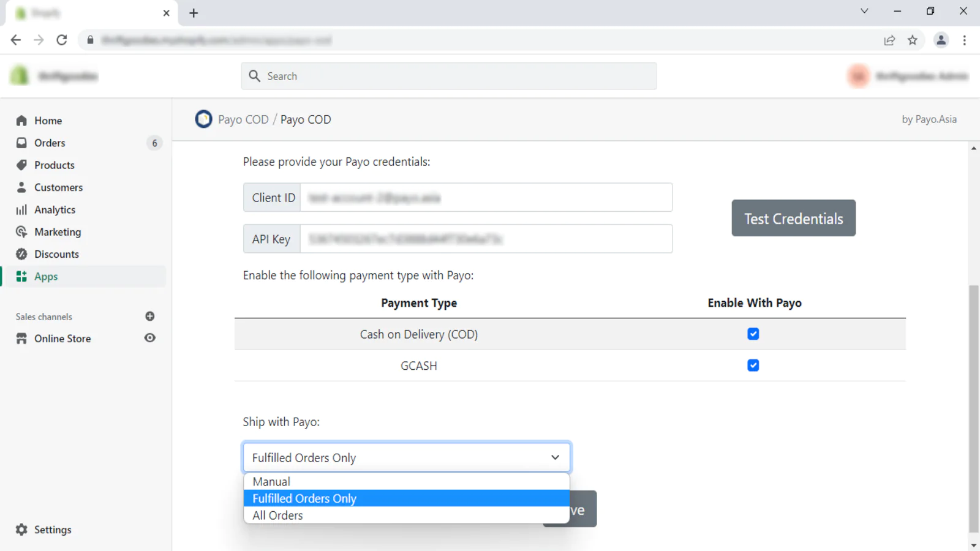Click the scrollbar up arrow
980x551 pixels.
pos(974,148)
